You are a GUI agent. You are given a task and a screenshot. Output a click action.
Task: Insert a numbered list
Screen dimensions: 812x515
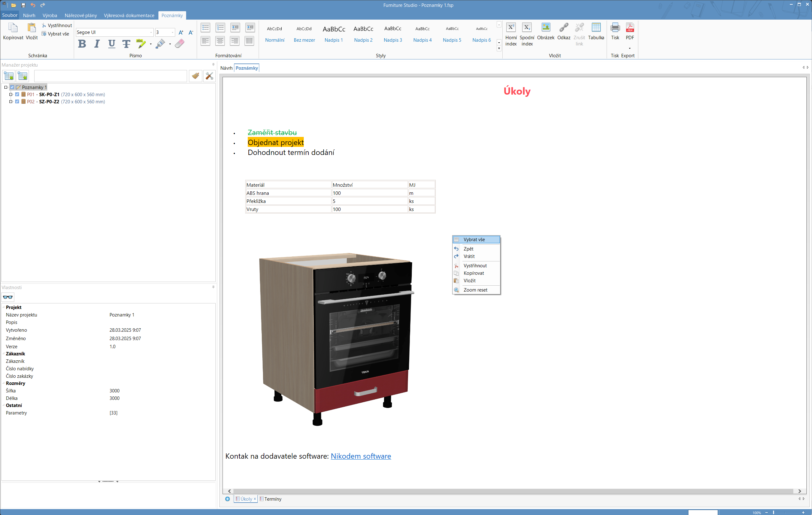click(220, 27)
